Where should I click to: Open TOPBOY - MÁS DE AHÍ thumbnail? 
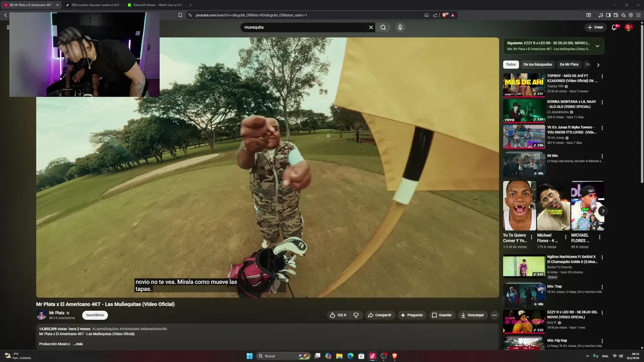(524, 85)
